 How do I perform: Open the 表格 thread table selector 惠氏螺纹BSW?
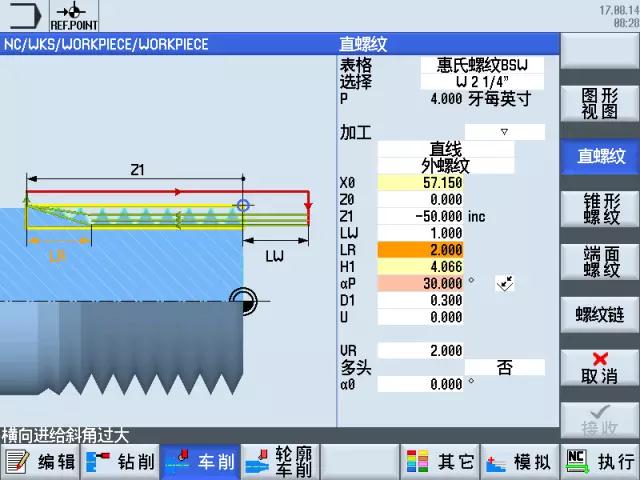[482, 65]
